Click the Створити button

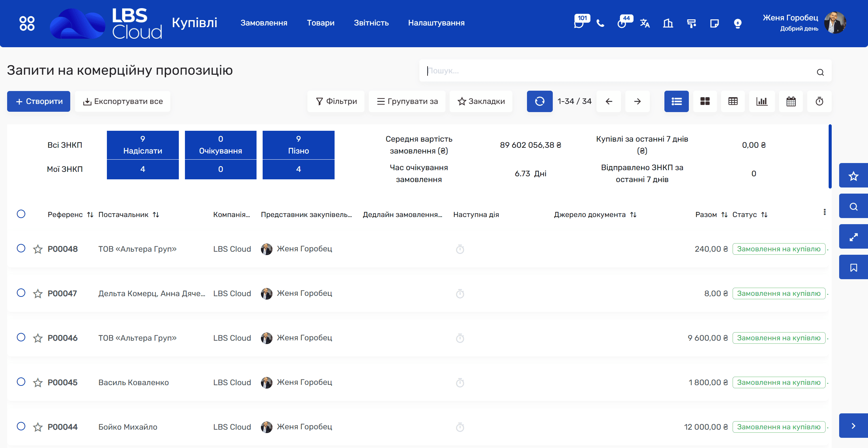click(39, 101)
